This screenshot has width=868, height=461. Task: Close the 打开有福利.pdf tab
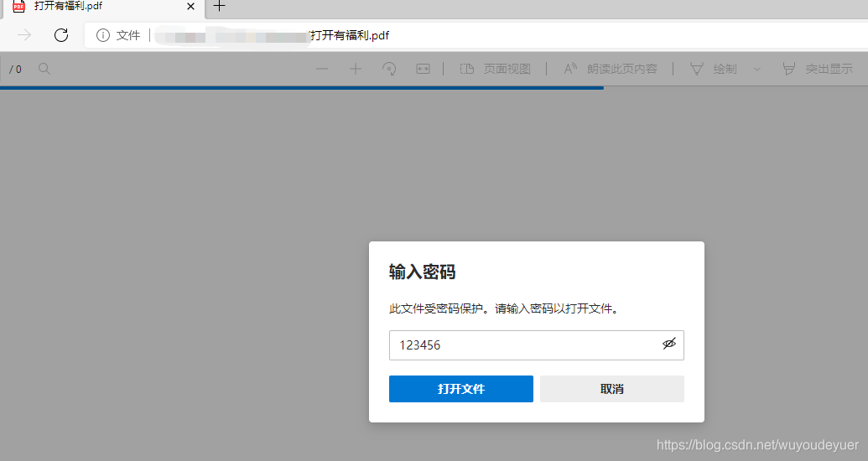[190, 7]
